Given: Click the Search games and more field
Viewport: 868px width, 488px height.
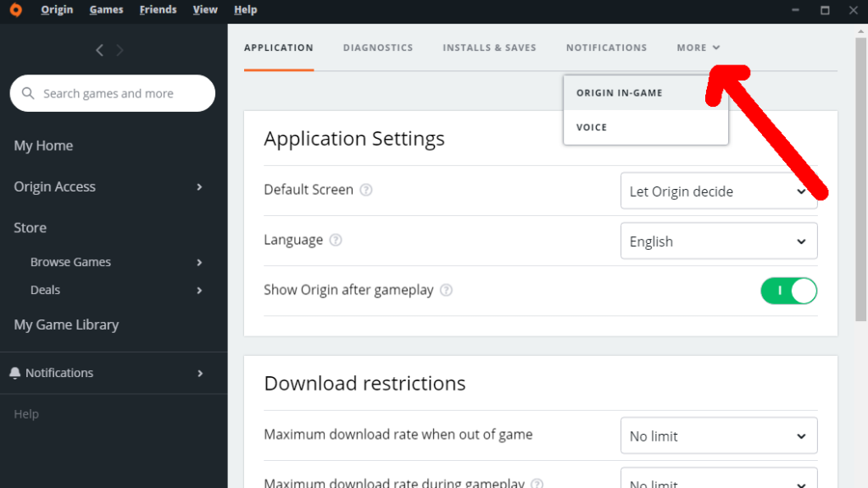Looking at the screenshot, I should coord(113,93).
